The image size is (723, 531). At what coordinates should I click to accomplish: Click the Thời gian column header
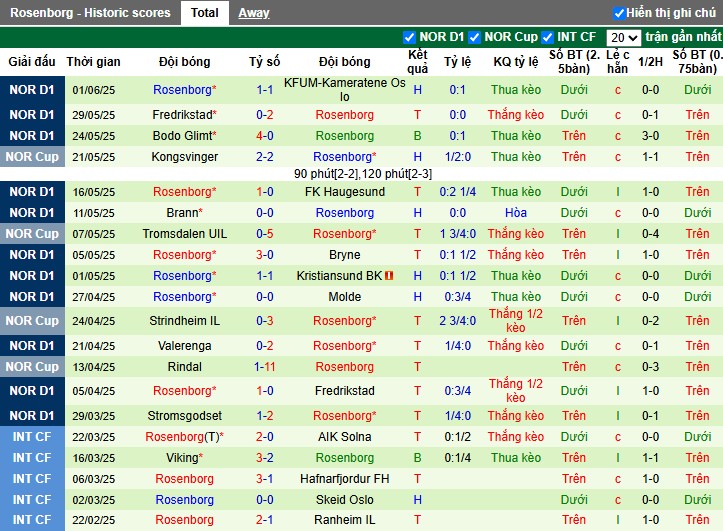click(93, 62)
